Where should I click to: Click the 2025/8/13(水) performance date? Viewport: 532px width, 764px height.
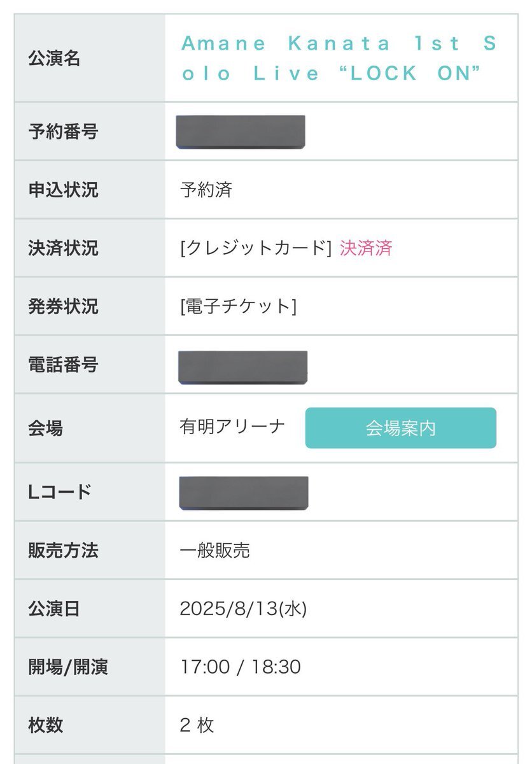click(x=243, y=609)
